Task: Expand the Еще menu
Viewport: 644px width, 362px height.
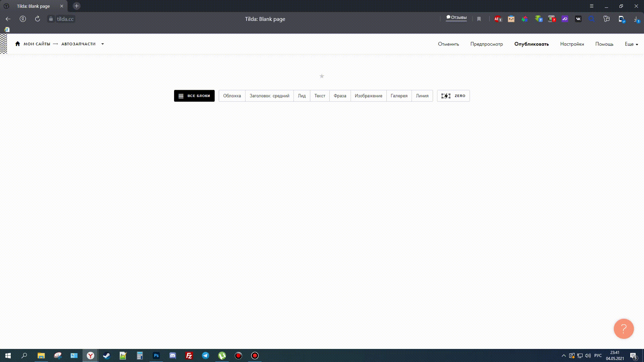Action: [x=631, y=44]
